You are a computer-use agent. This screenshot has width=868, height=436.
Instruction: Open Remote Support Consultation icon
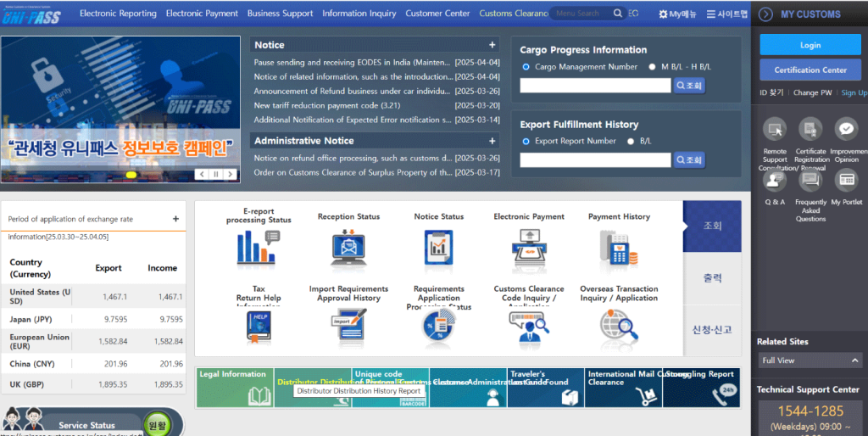pos(775,129)
